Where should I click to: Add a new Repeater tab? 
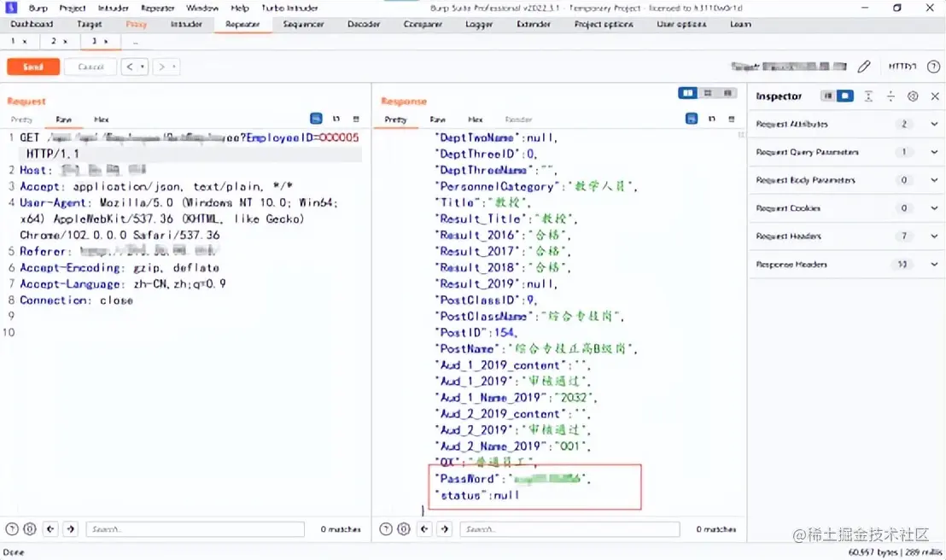point(135,42)
